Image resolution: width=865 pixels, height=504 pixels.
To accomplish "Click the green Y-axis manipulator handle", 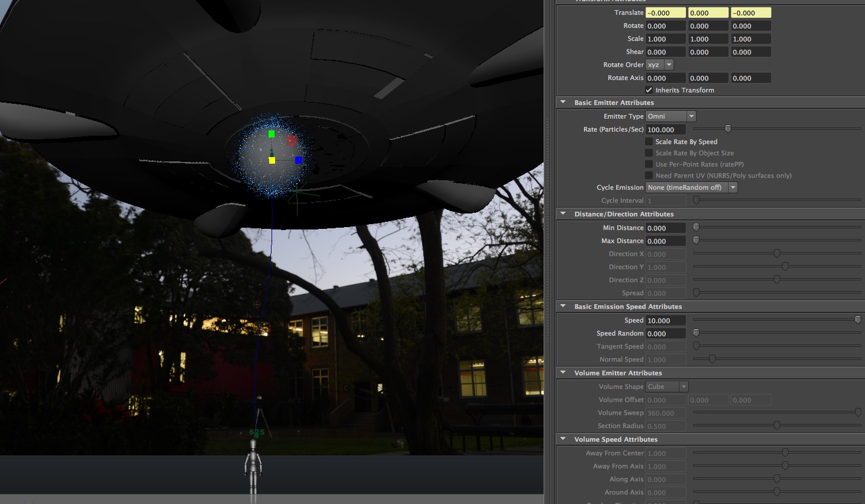I will [272, 135].
